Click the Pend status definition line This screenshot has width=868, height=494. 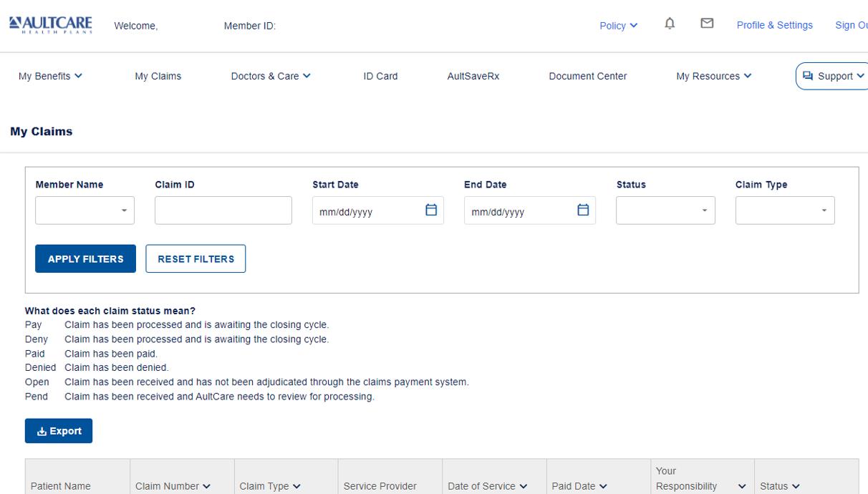click(200, 397)
